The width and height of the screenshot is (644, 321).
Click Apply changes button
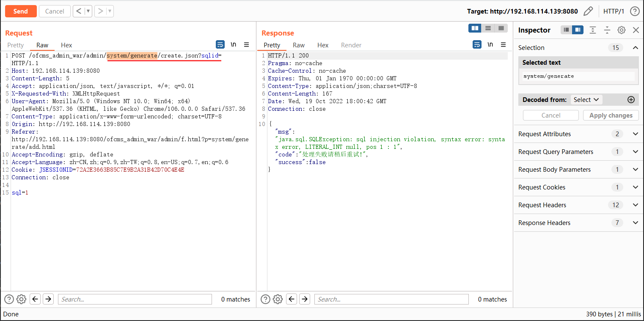[x=611, y=115]
